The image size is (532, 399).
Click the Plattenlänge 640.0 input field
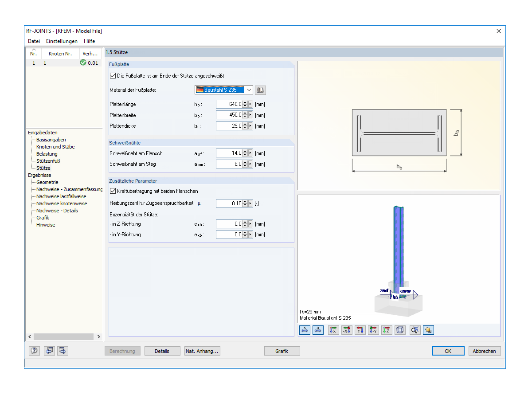click(229, 104)
